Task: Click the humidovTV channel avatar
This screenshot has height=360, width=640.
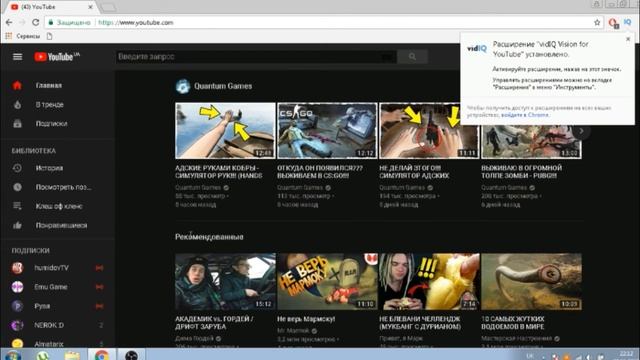Action: [17, 268]
